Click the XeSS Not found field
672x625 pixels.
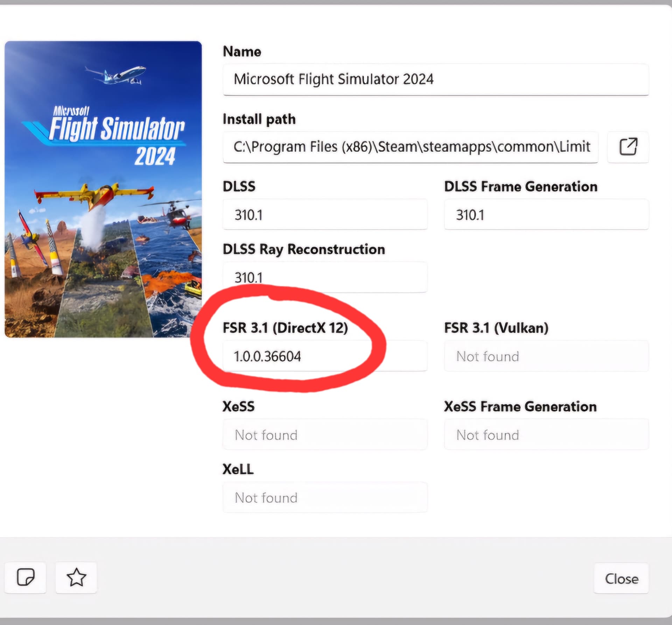[325, 435]
